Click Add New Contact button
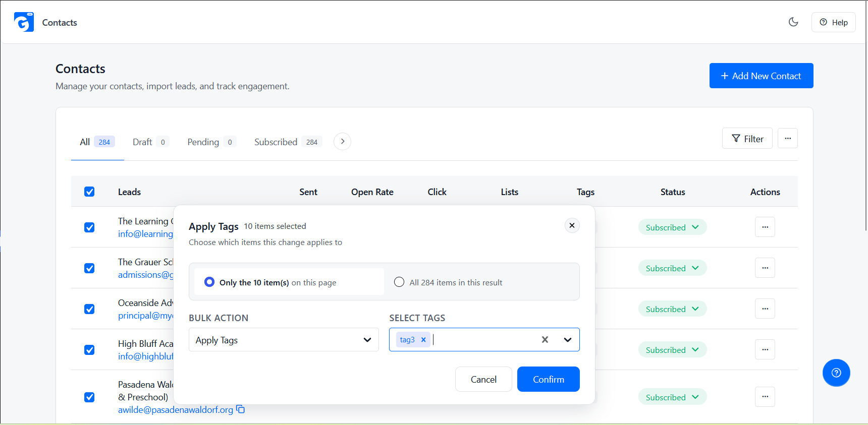The height and width of the screenshot is (425, 868). [761, 76]
